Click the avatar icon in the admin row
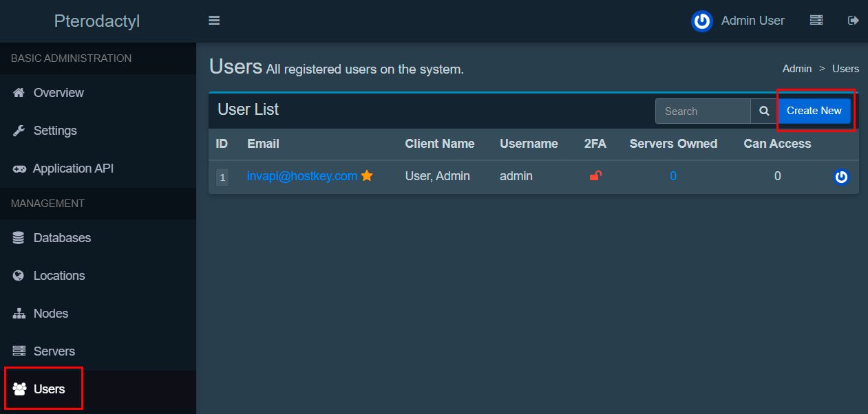The height and width of the screenshot is (414, 868). (840, 177)
